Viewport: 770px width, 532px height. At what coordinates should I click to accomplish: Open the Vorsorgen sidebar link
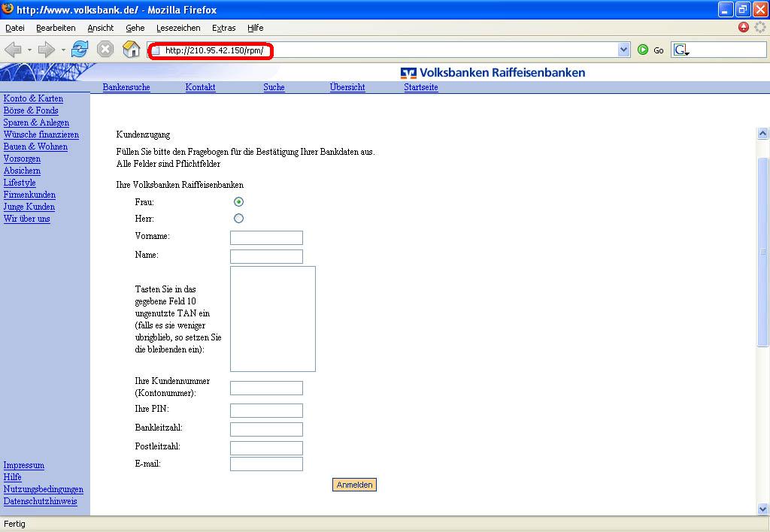[x=22, y=159]
